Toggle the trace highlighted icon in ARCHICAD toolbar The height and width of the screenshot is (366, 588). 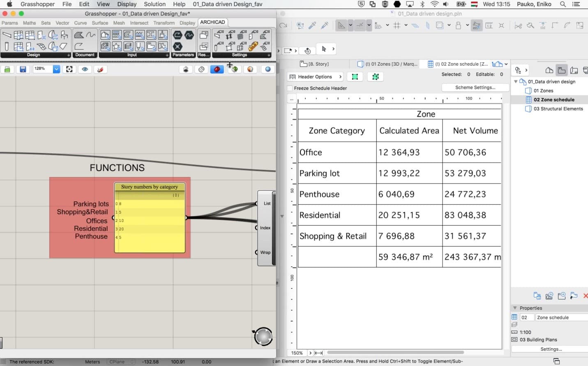point(477,25)
